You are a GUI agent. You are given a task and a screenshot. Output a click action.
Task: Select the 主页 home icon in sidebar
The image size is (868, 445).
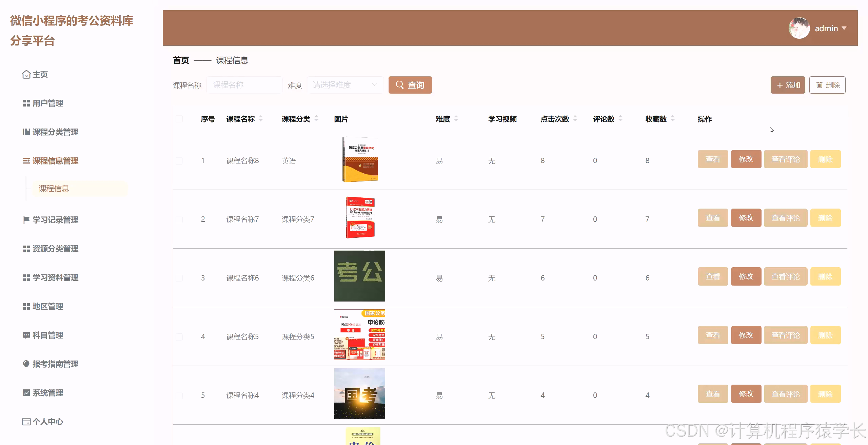click(26, 74)
